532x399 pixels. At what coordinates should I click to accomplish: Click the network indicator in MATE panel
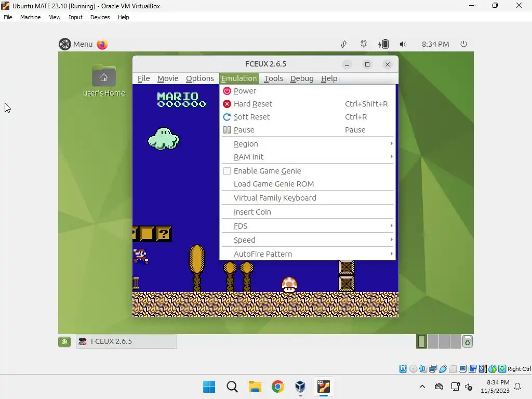point(344,44)
